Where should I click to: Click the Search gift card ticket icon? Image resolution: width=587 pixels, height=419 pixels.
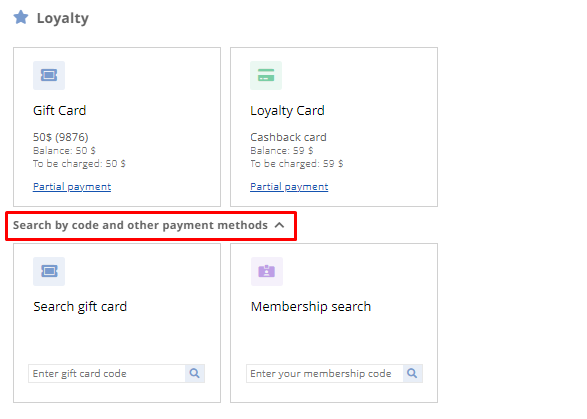pos(49,271)
